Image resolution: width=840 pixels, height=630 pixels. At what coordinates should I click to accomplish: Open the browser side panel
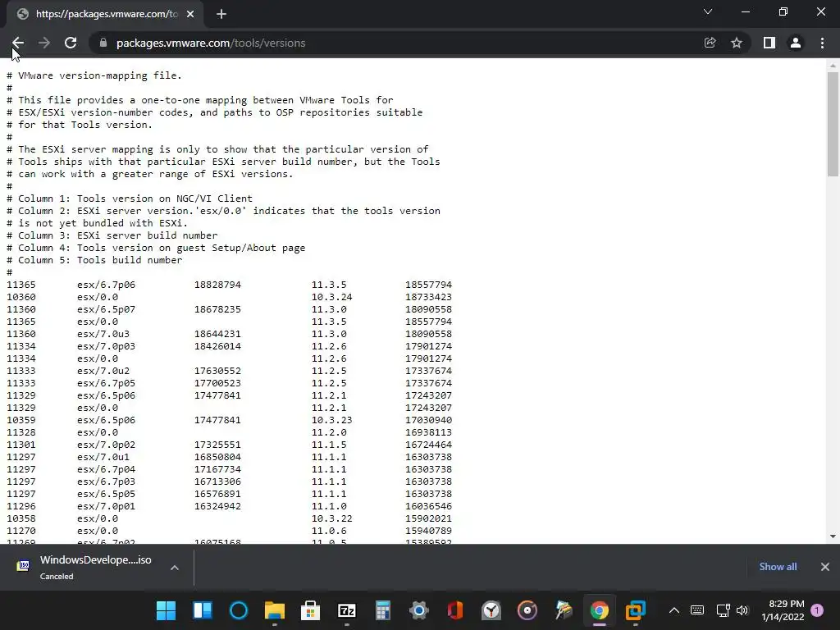pos(769,43)
